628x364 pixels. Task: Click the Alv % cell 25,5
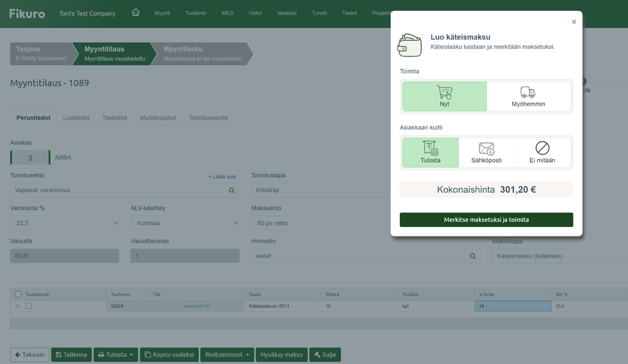click(x=590, y=306)
